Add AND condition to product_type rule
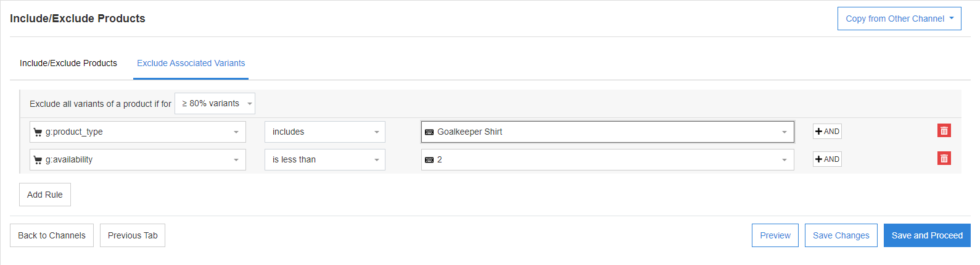980x265 pixels. [827, 132]
